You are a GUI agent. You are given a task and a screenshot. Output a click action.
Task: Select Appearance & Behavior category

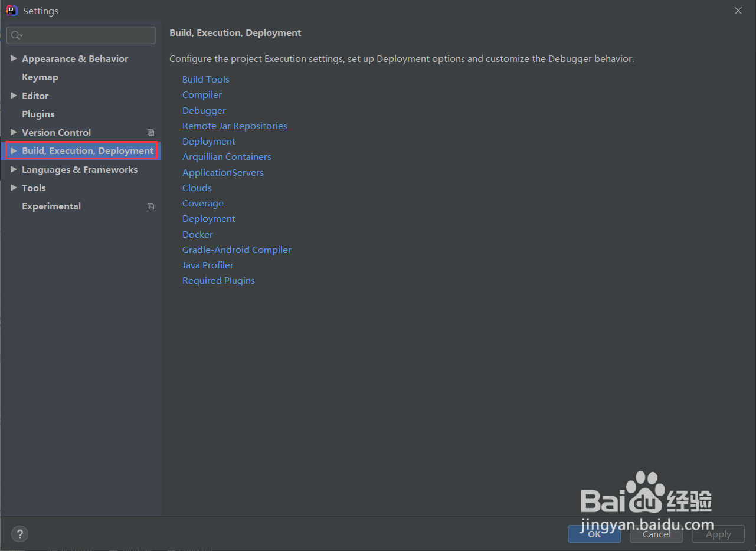75,58
